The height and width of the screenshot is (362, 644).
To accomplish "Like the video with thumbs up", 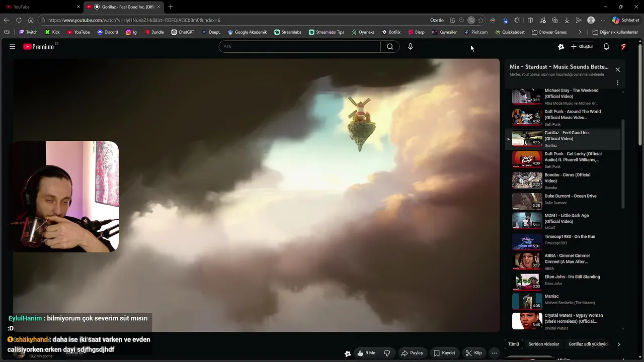I will click(x=366, y=353).
